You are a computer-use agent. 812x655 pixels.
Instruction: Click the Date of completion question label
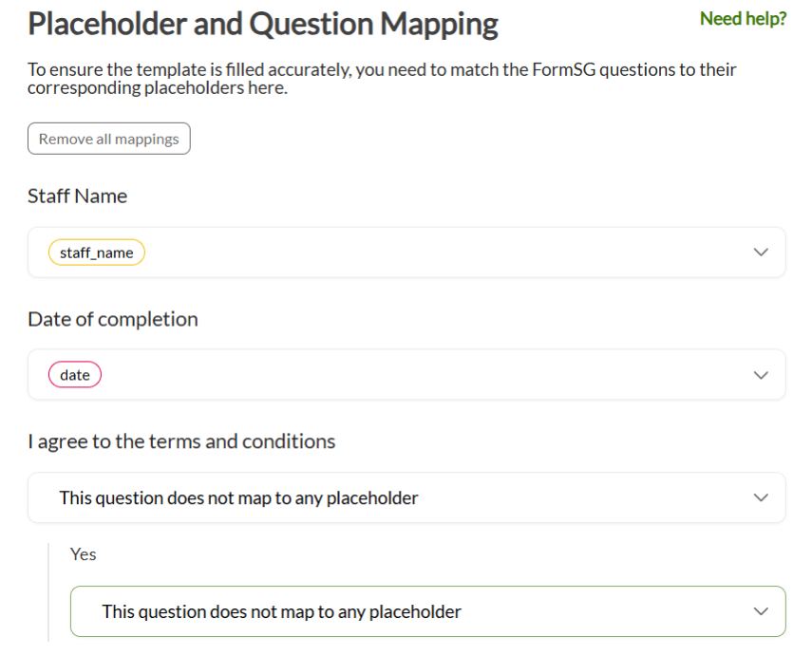[113, 319]
